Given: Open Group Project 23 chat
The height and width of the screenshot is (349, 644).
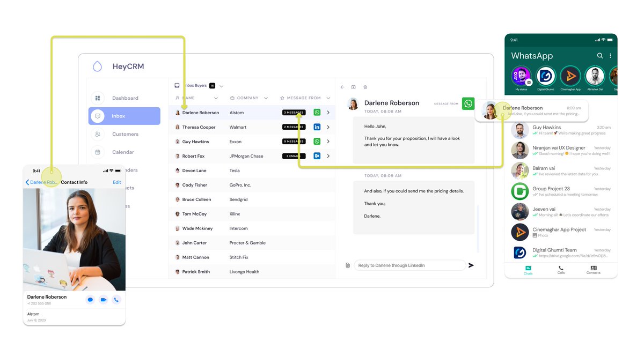Looking at the screenshot, I should [x=561, y=191].
